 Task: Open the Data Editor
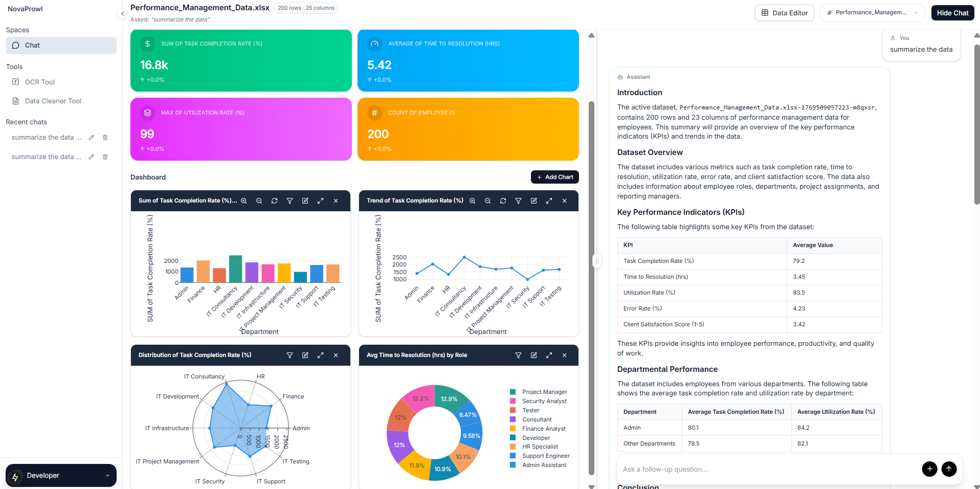click(784, 13)
